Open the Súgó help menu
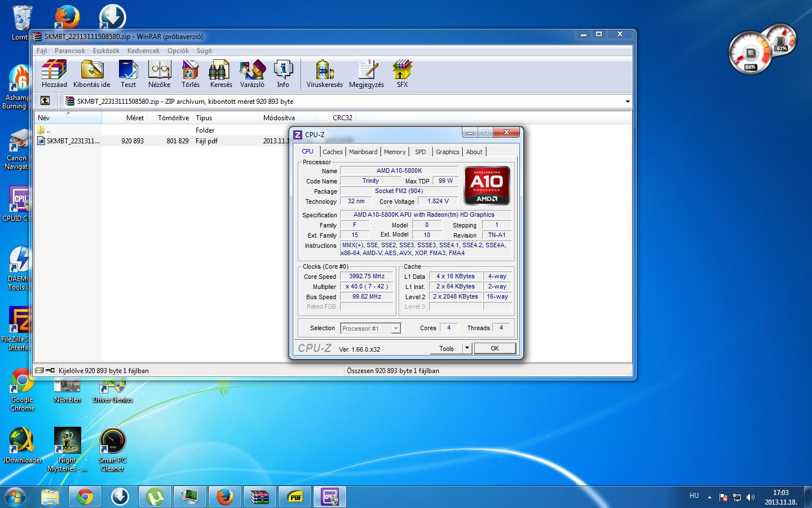 pos(204,51)
